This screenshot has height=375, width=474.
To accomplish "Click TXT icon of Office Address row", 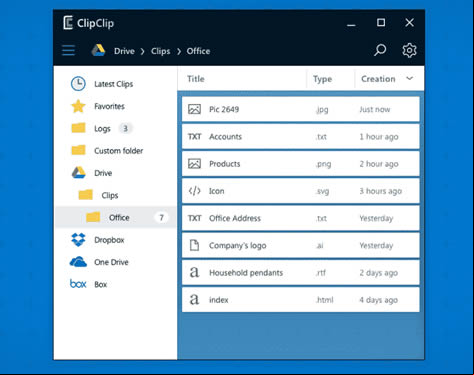I will tap(194, 218).
